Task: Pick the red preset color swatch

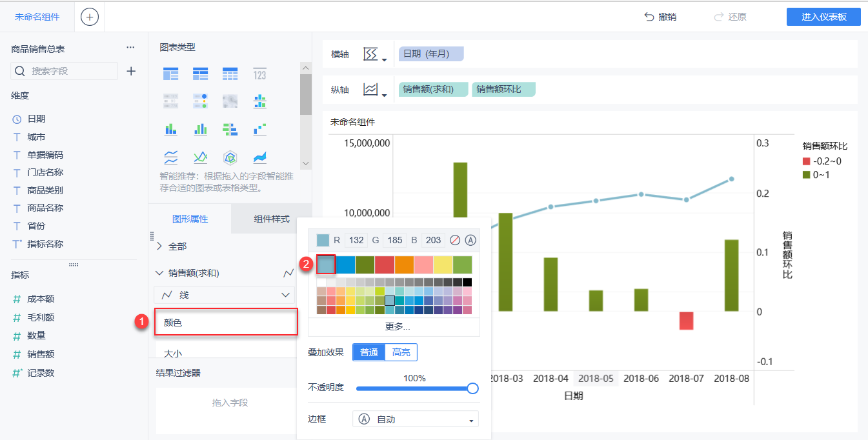Action: pyautogui.click(x=385, y=265)
